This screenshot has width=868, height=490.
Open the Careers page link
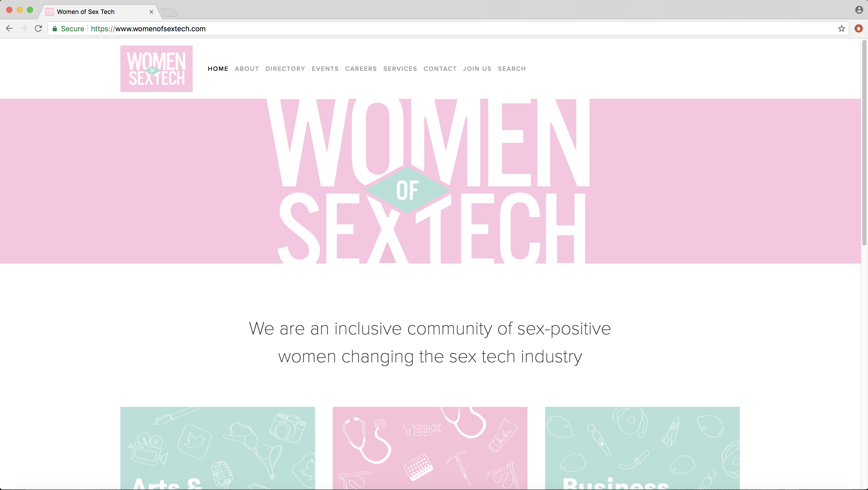click(361, 69)
